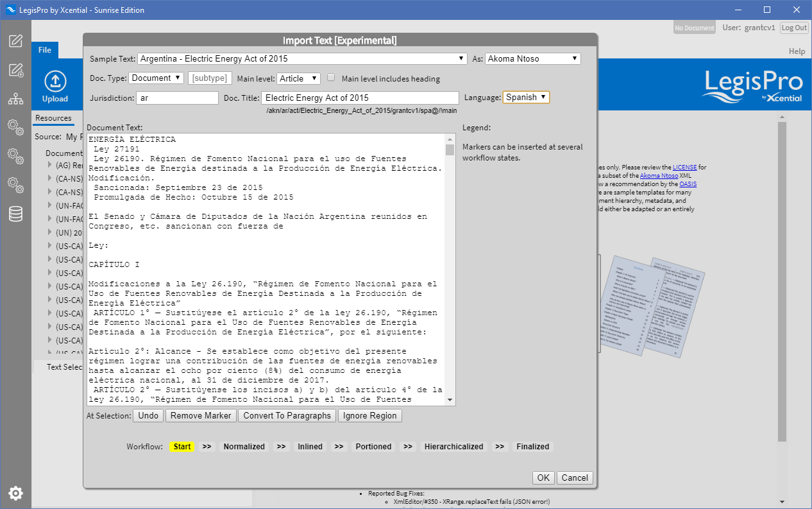Select the Resources tab
The width and height of the screenshot is (812, 509).
[53, 118]
